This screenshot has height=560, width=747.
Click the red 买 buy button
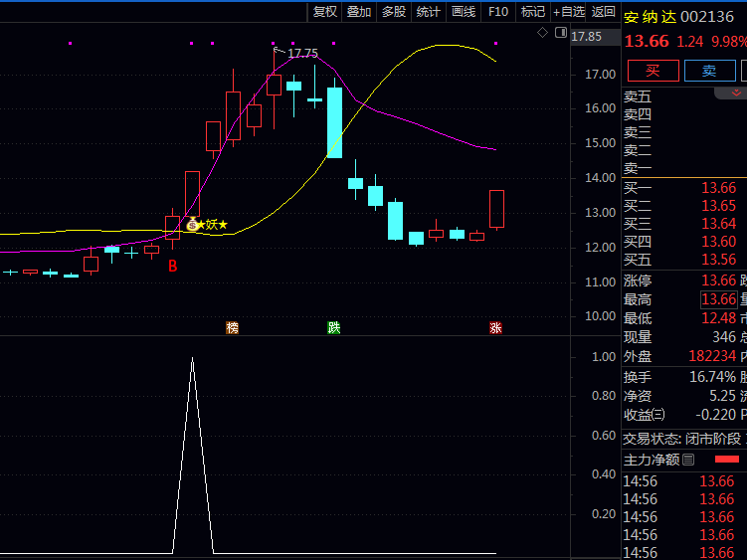pyautogui.click(x=653, y=71)
